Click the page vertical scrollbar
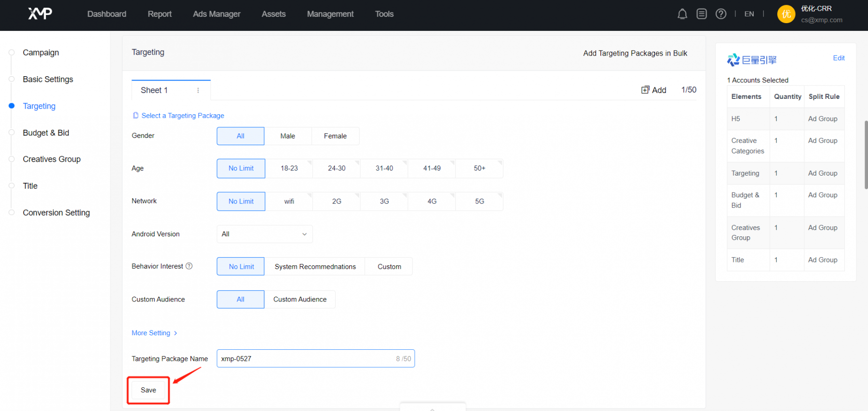The height and width of the screenshot is (411, 868). pyautogui.click(x=866, y=154)
